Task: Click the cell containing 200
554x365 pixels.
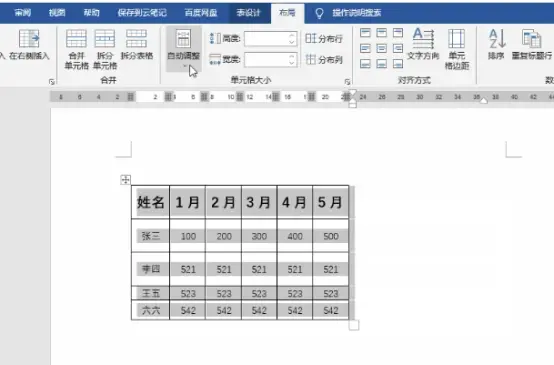Action: pyautogui.click(x=223, y=236)
